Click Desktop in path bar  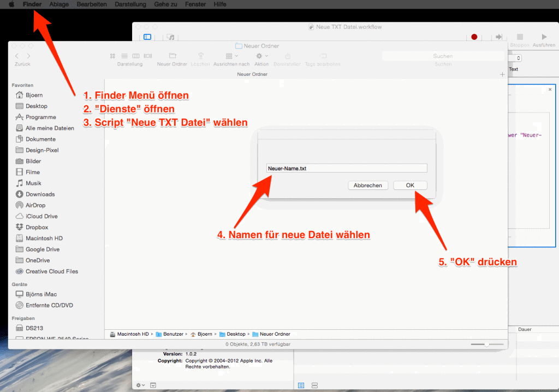(233, 334)
